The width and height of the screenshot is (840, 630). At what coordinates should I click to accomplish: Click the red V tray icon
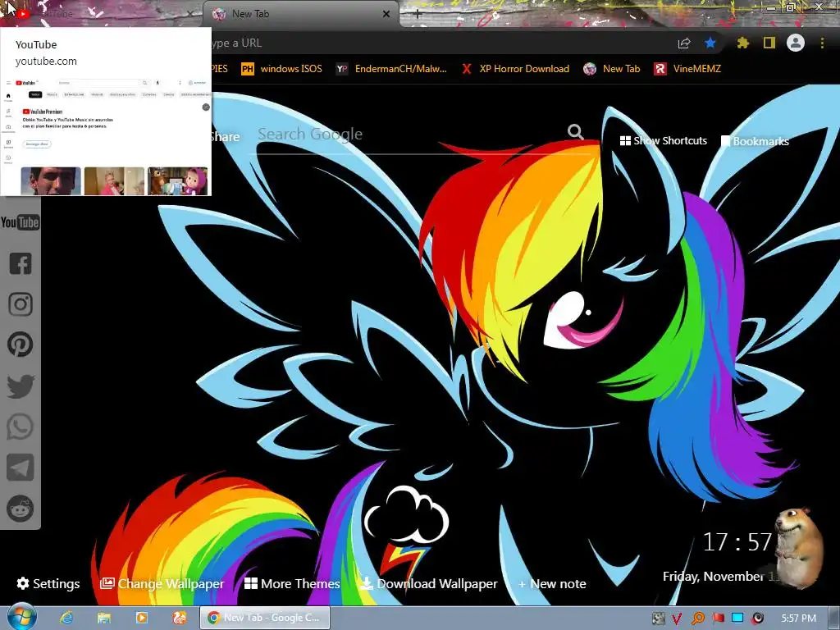pos(677,619)
